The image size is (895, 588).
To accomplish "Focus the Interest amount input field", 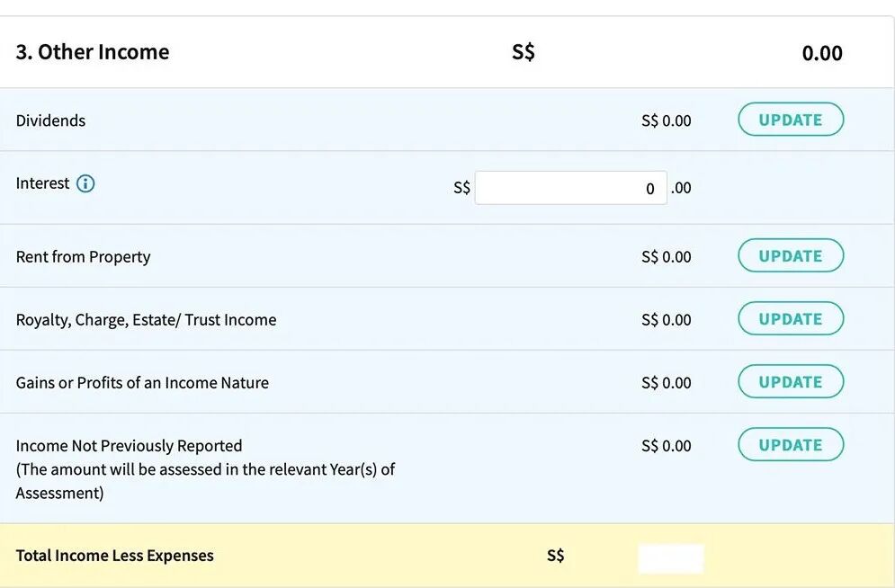I will 570,188.
